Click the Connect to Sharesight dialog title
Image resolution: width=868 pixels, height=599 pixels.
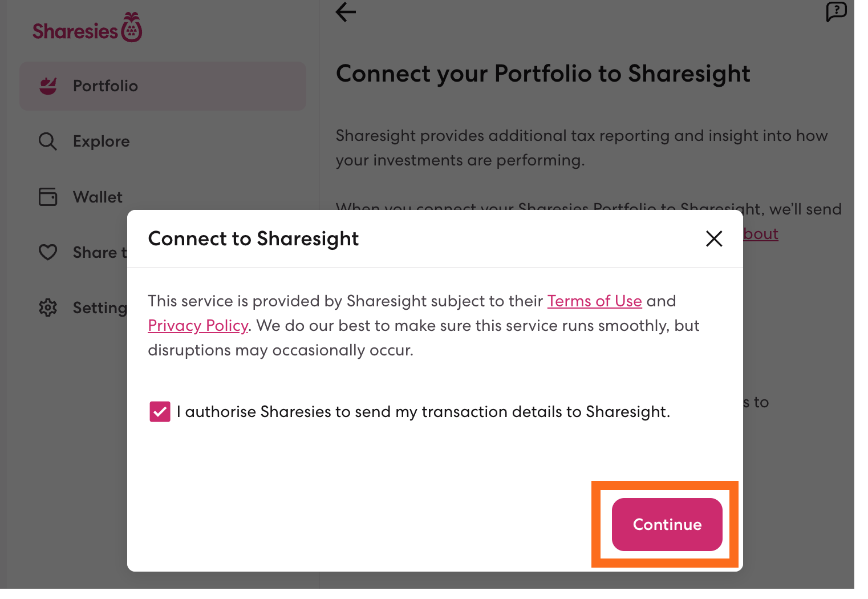[253, 238]
